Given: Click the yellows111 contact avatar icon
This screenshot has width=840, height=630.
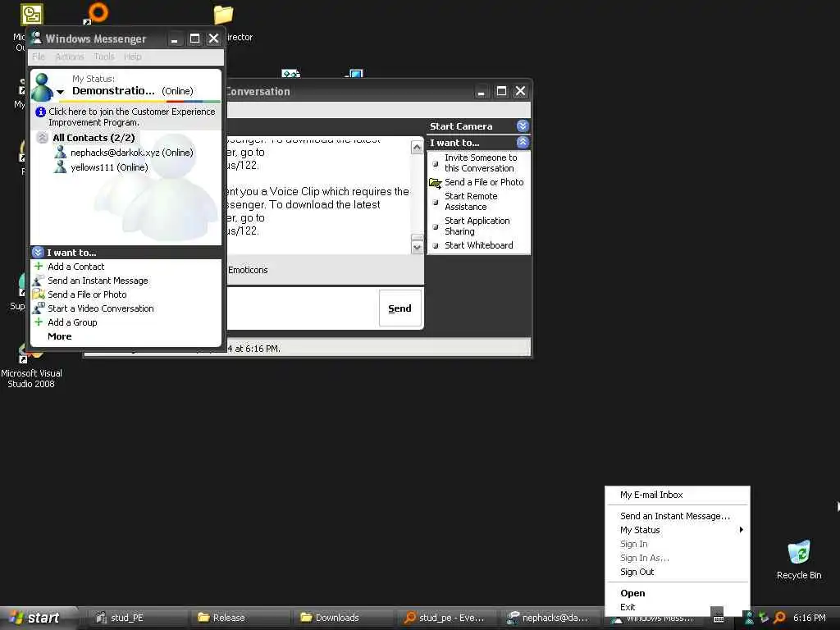Looking at the screenshot, I should (61, 167).
